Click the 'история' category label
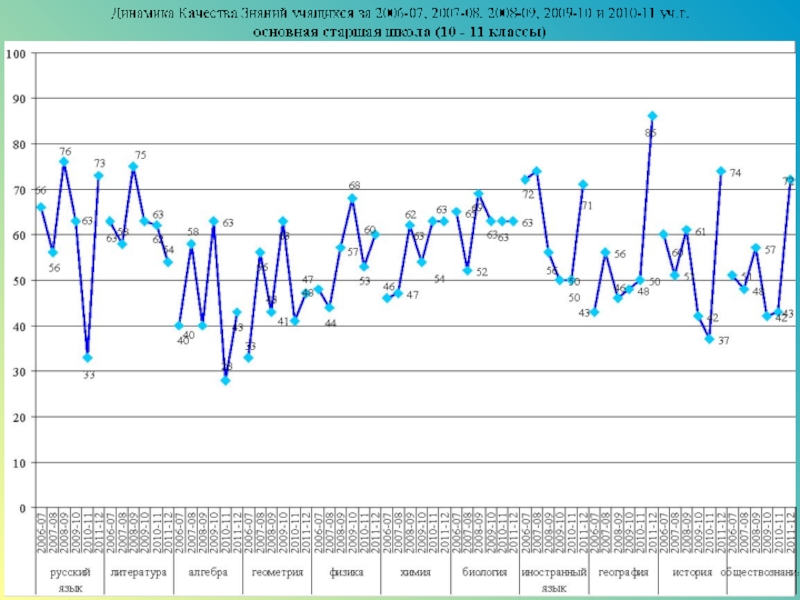800x600 pixels. 692,572
